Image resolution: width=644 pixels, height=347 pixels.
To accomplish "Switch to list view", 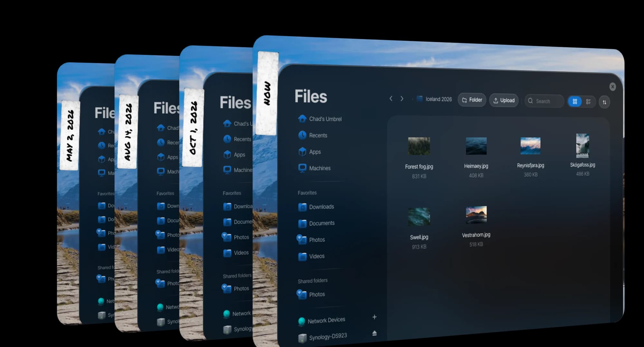I will coord(588,102).
